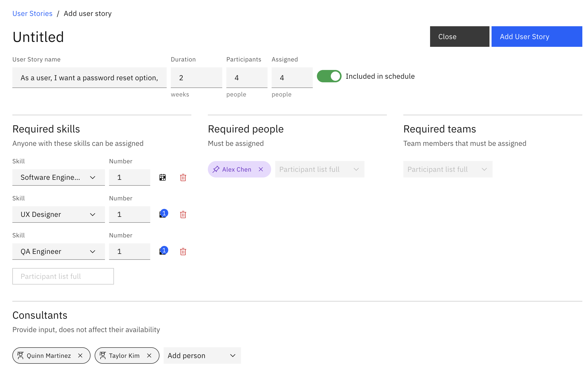Screen dimensions: 588x373
Task: Open calendar icon for Software Engineer skill
Action: 163,177
